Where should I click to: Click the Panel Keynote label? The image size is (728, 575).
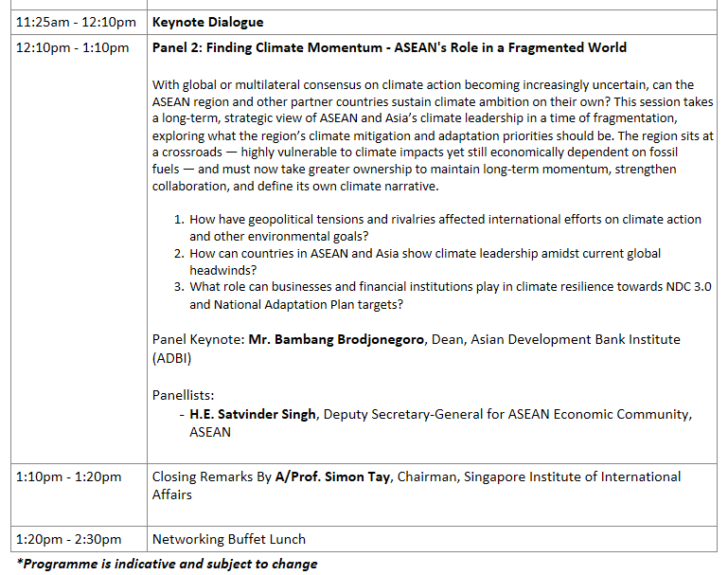(198, 339)
